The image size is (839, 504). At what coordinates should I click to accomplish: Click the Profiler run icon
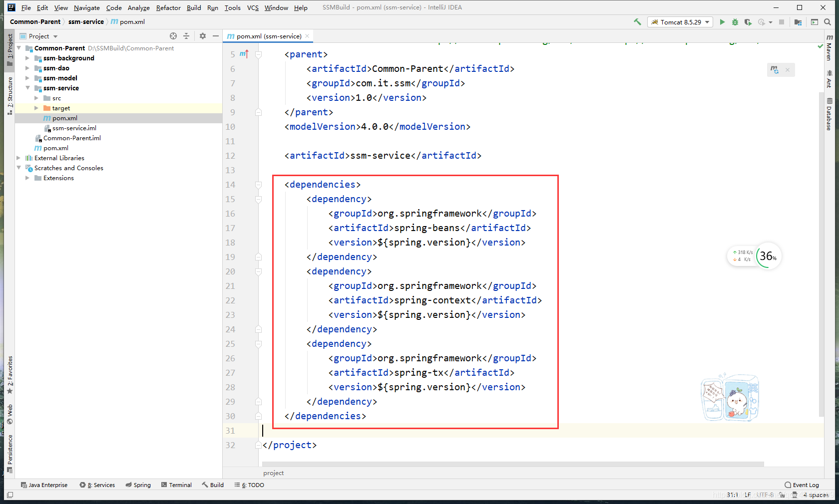(x=761, y=22)
